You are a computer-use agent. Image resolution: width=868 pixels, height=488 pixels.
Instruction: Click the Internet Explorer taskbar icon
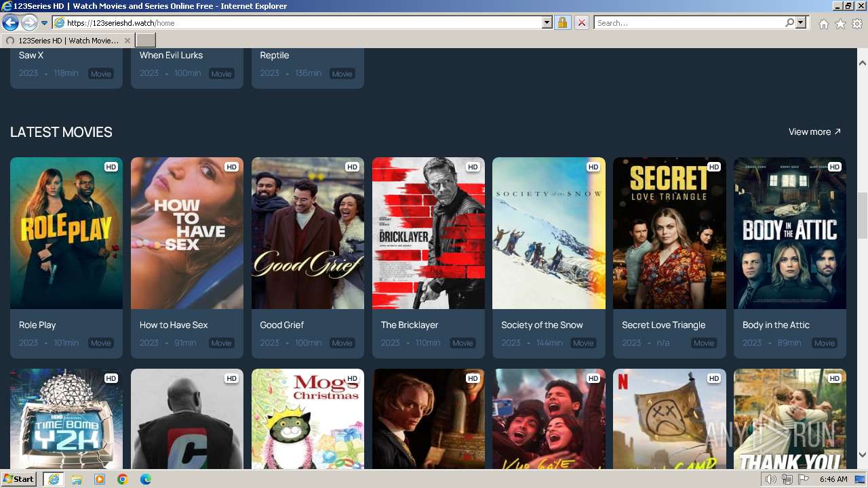coord(53,479)
